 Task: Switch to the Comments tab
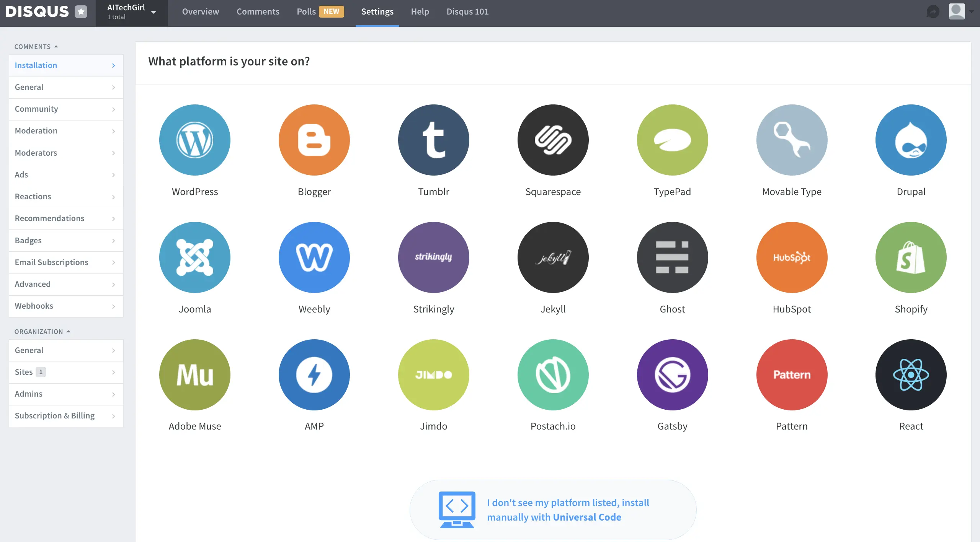tap(258, 11)
